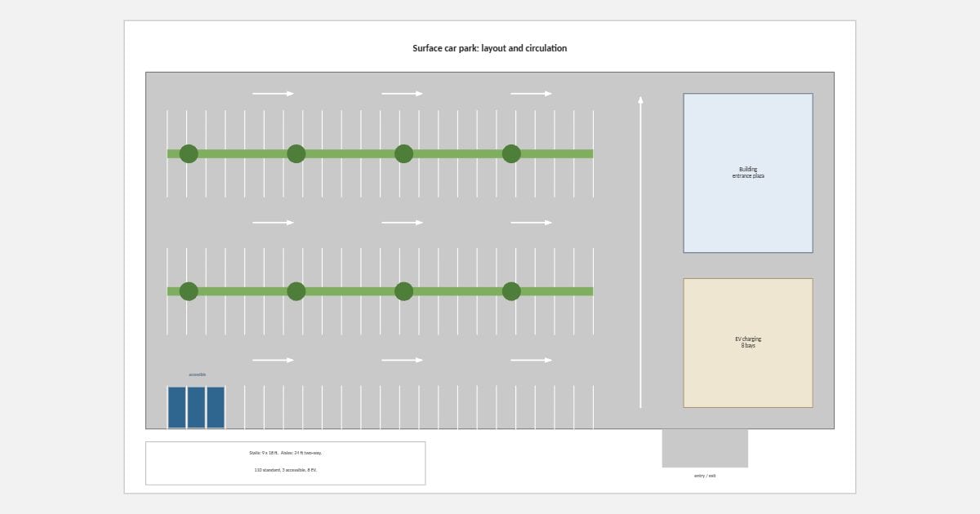This screenshot has width=980, height=514.
Task: Click the '110 standard, 3 accessible, 8 EV.' note
Action: (x=286, y=470)
